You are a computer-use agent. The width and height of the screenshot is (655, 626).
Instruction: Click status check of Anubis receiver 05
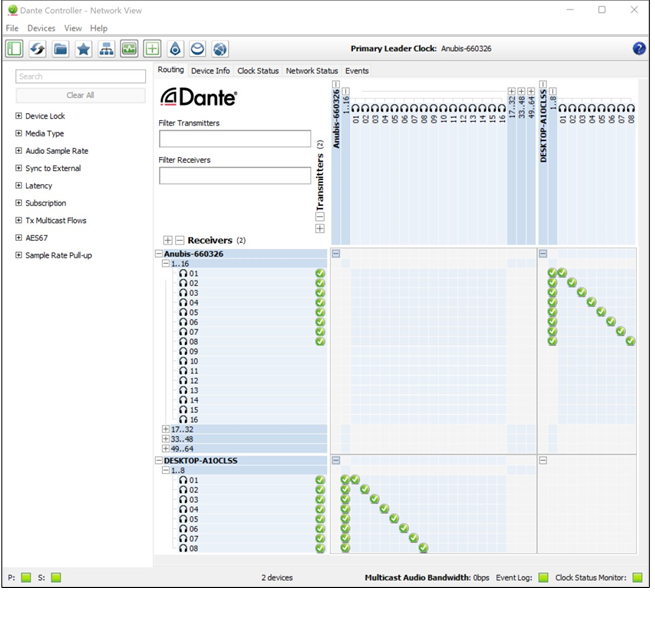pos(320,312)
